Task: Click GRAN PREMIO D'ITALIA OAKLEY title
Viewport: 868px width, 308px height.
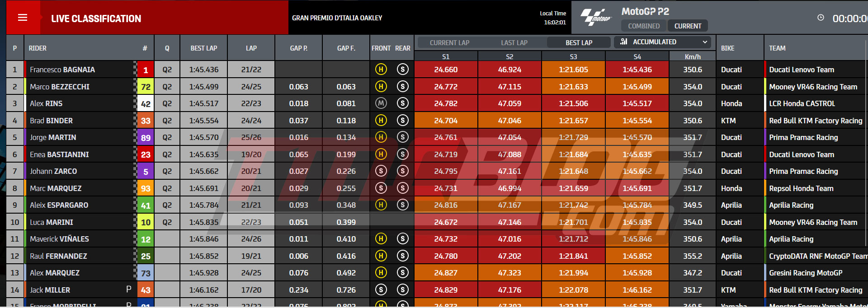Action: pos(337,18)
